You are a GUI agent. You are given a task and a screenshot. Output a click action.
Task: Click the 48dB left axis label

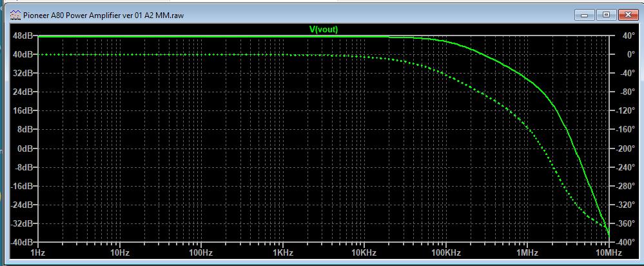[24, 36]
